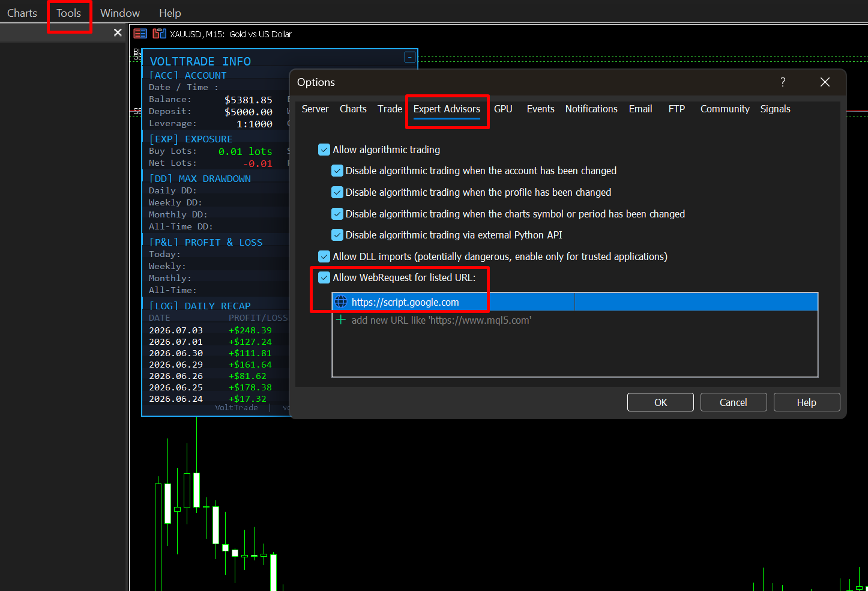
Task: Switch to the Notifications tab
Action: 591,109
